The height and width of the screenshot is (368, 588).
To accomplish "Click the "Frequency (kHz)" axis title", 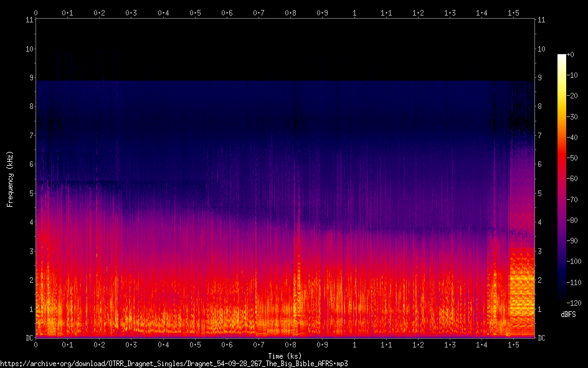I will coord(10,179).
